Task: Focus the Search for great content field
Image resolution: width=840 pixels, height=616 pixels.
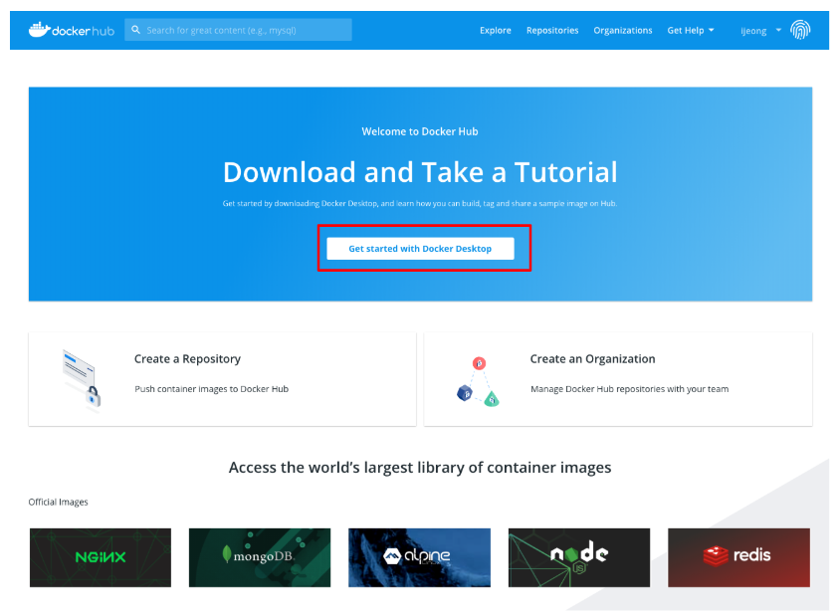Action: pos(239,30)
